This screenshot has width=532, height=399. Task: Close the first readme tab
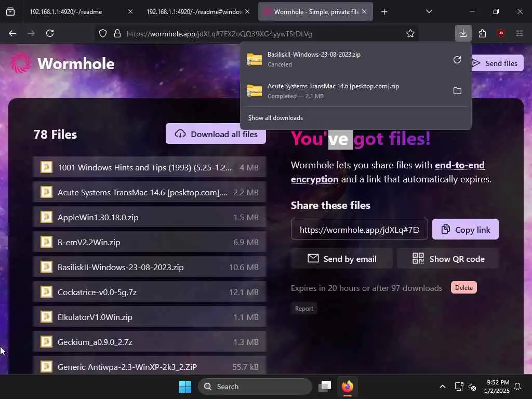(x=130, y=11)
